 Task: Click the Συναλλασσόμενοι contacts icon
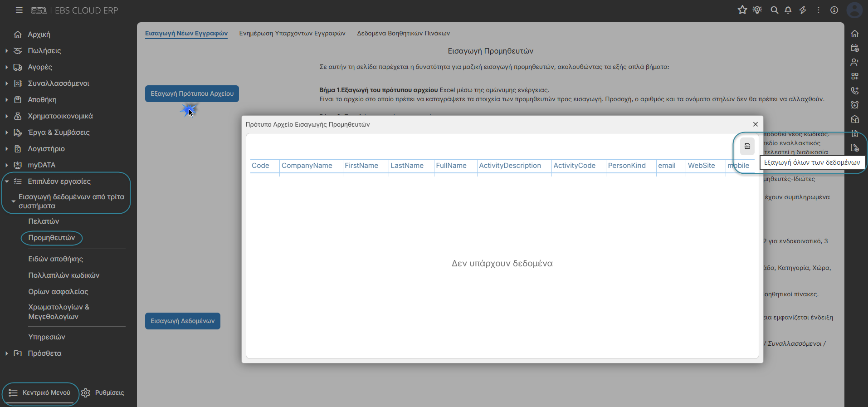[x=18, y=83]
